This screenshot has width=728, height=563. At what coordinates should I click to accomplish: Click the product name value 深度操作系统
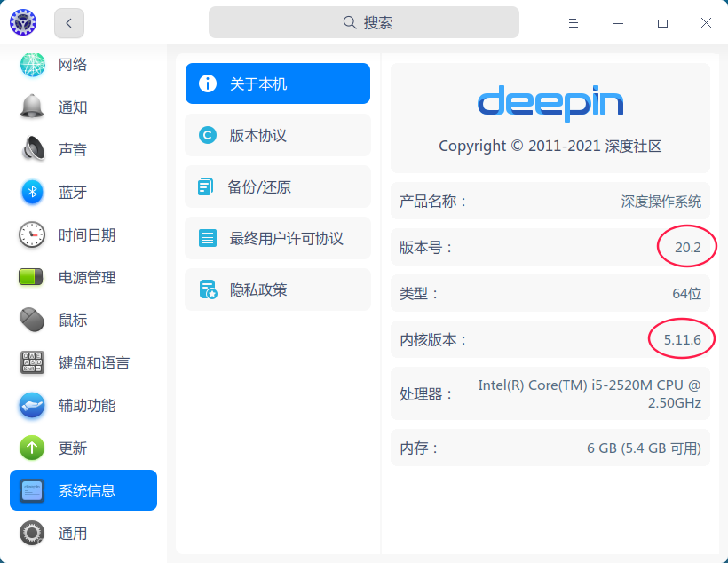pos(661,202)
